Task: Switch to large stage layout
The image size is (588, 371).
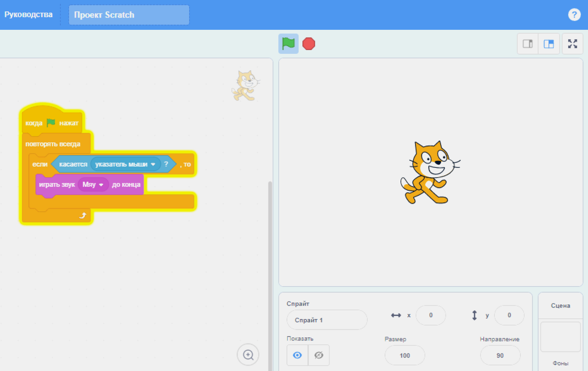Action: tap(549, 44)
